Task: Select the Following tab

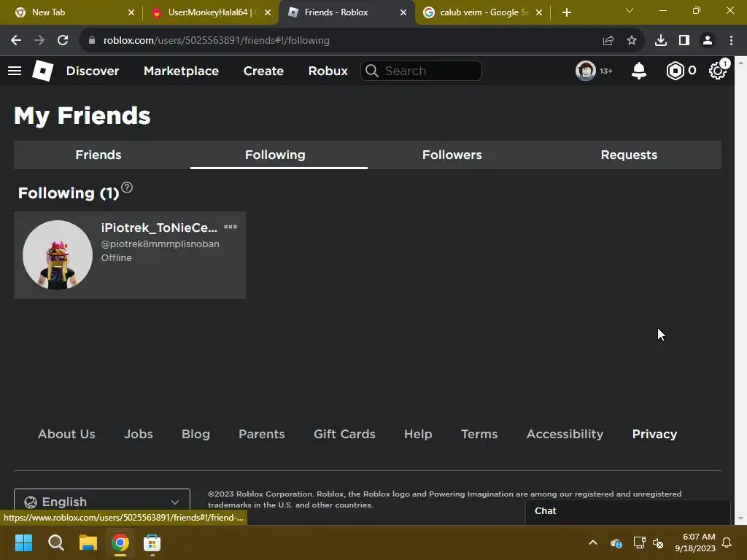Action: pos(275,155)
